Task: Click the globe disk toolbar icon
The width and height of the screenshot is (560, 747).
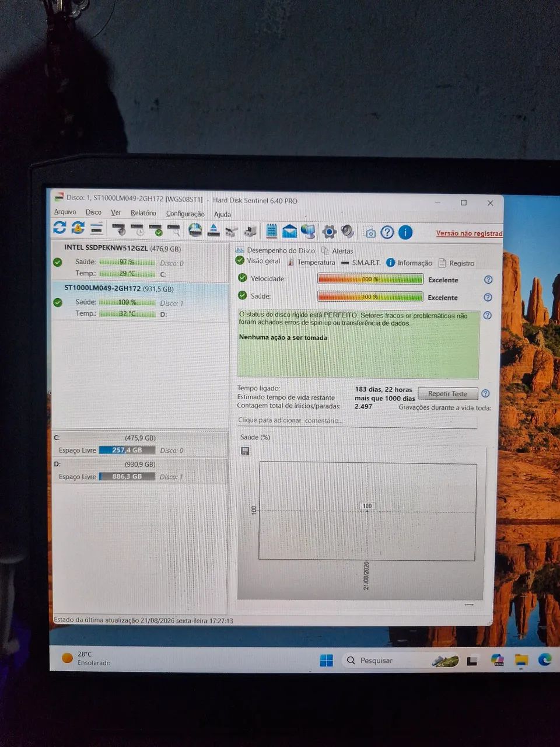Action: click(x=195, y=230)
